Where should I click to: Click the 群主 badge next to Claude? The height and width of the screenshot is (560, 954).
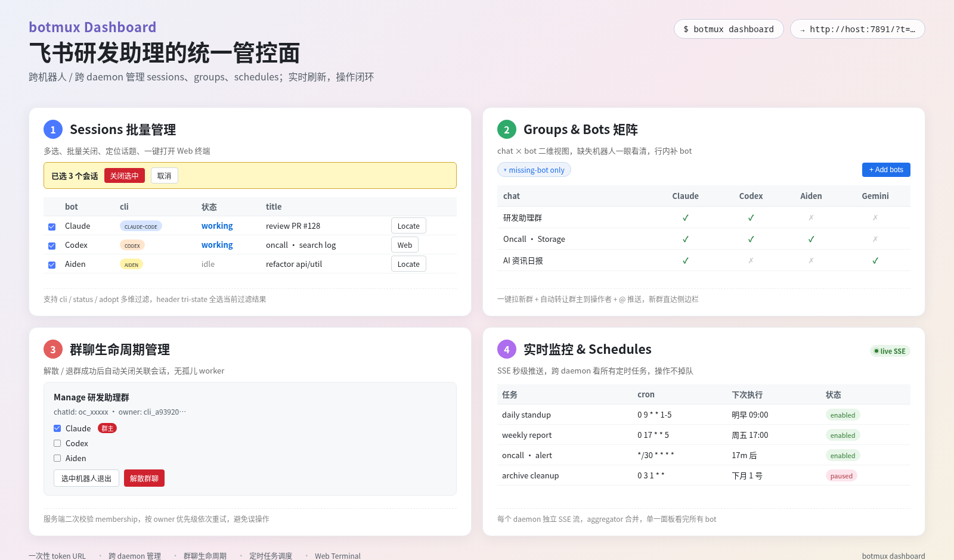click(107, 428)
